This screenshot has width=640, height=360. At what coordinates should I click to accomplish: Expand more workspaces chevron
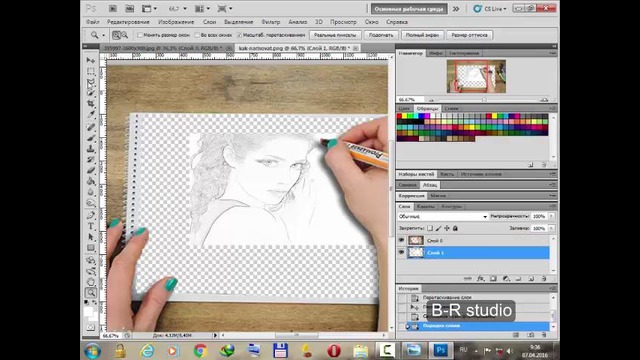point(456,9)
